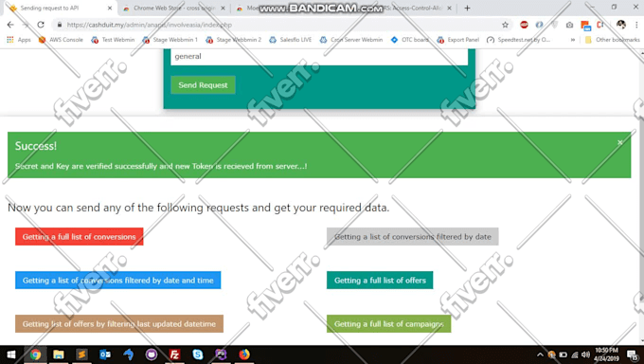Open the red Adblock extension icon

524,25
